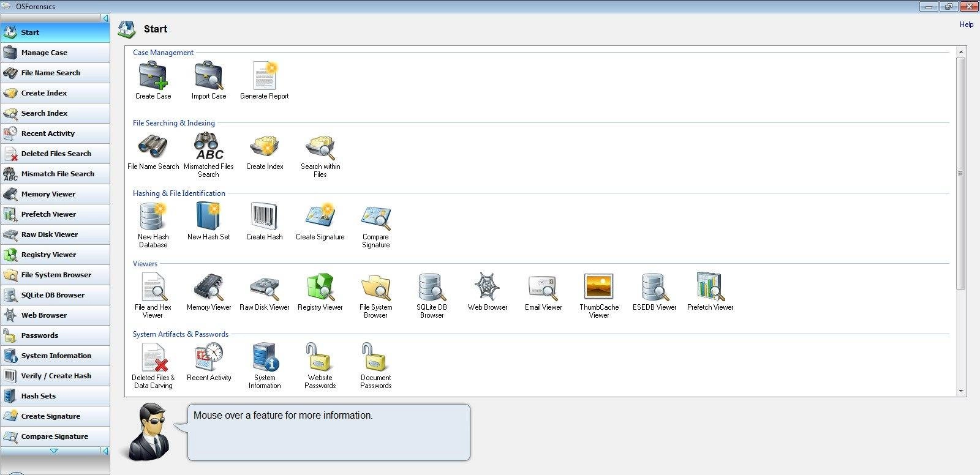The height and width of the screenshot is (475, 980).
Task: Open Compare Signature in main panel
Action: click(376, 216)
